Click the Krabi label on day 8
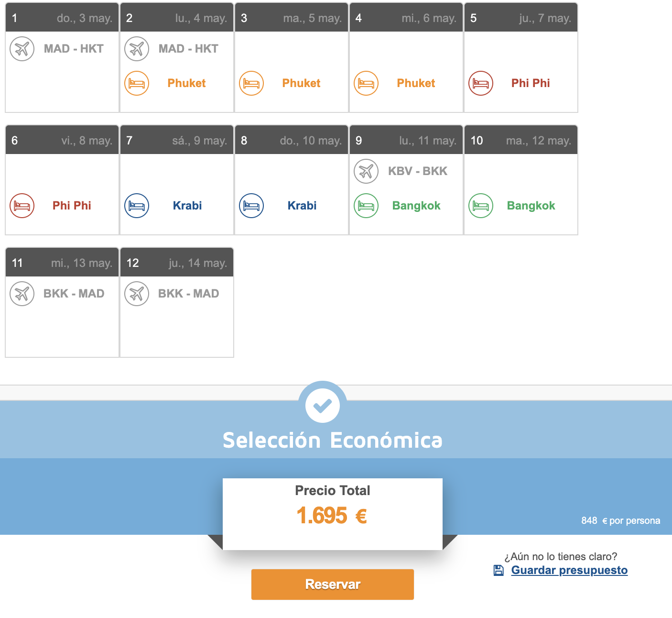The height and width of the screenshot is (618, 672). click(302, 206)
